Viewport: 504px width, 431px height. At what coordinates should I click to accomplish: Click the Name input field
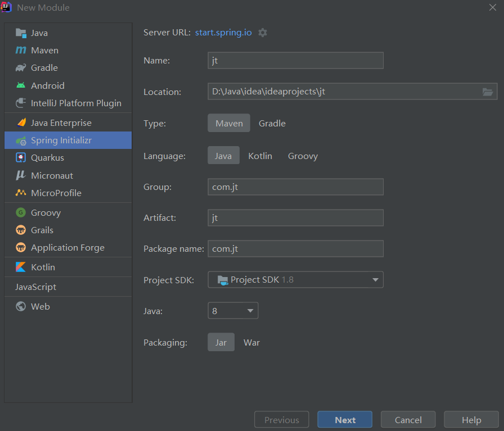[295, 60]
